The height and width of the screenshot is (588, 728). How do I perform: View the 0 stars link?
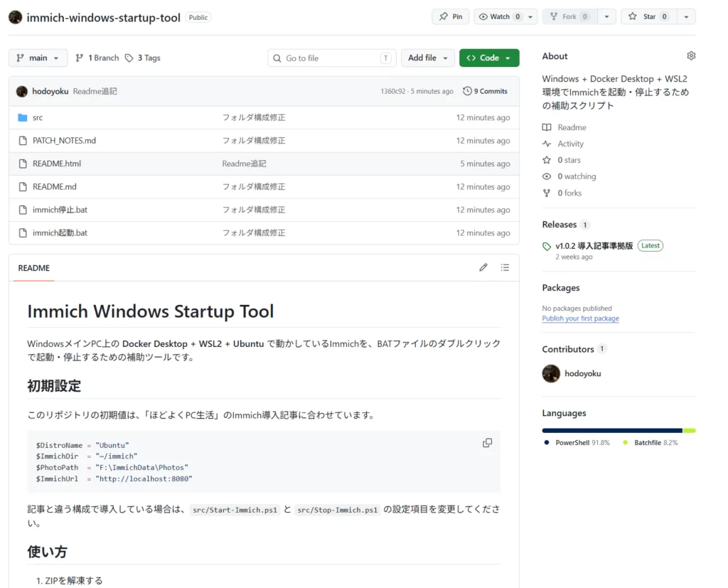[569, 160]
